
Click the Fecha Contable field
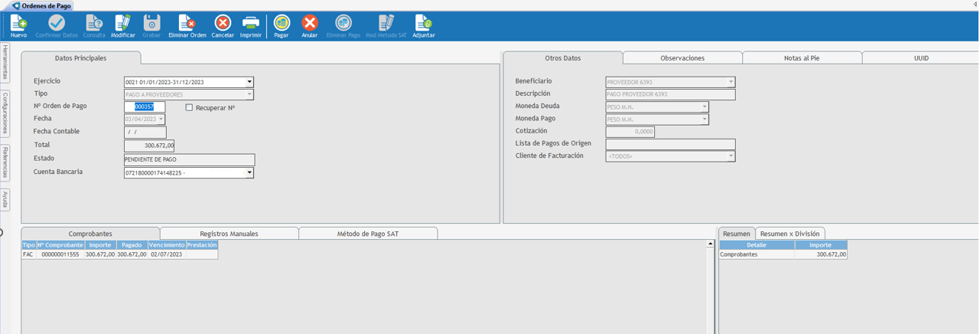145,133
